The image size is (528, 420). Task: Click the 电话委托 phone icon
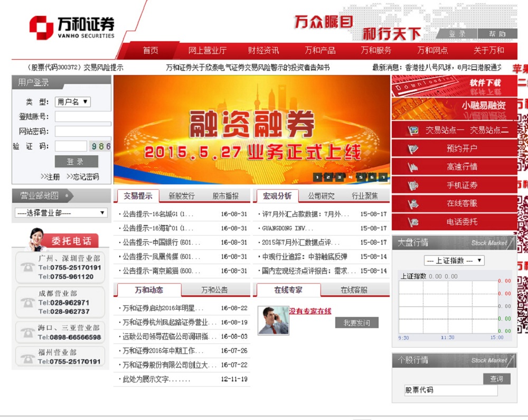413,222
